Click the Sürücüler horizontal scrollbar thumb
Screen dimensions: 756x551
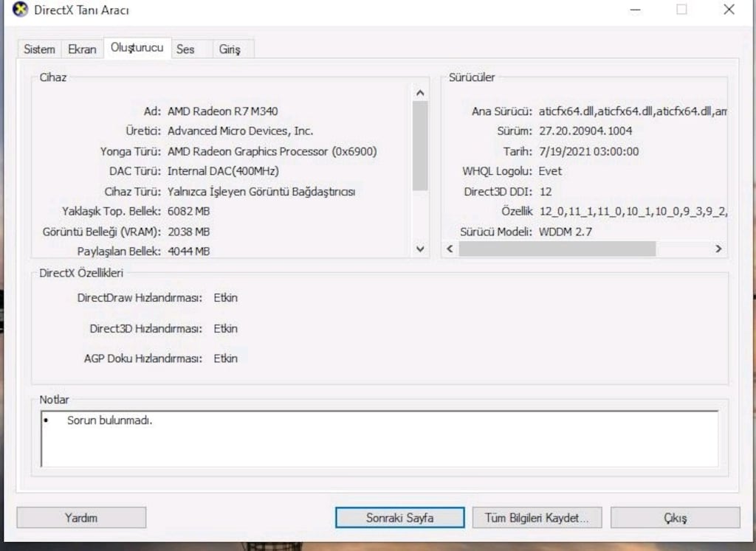(x=557, y=249)
